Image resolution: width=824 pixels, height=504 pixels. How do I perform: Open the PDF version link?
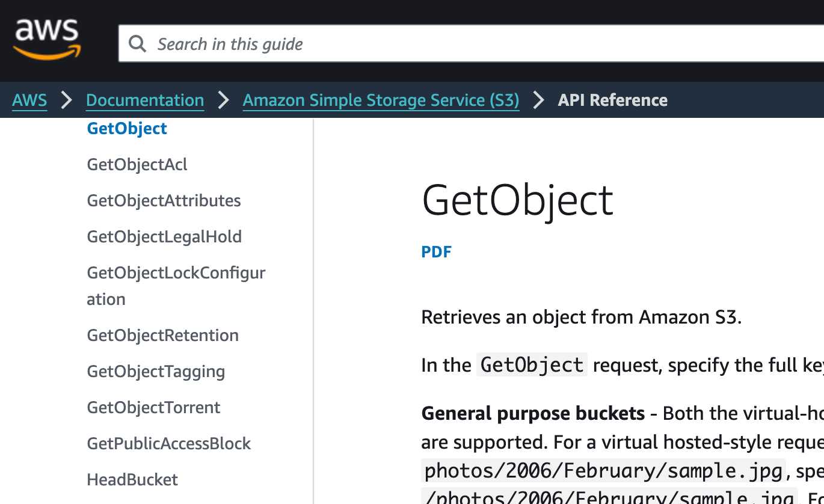pyautogui.click(x=436, y=251)
